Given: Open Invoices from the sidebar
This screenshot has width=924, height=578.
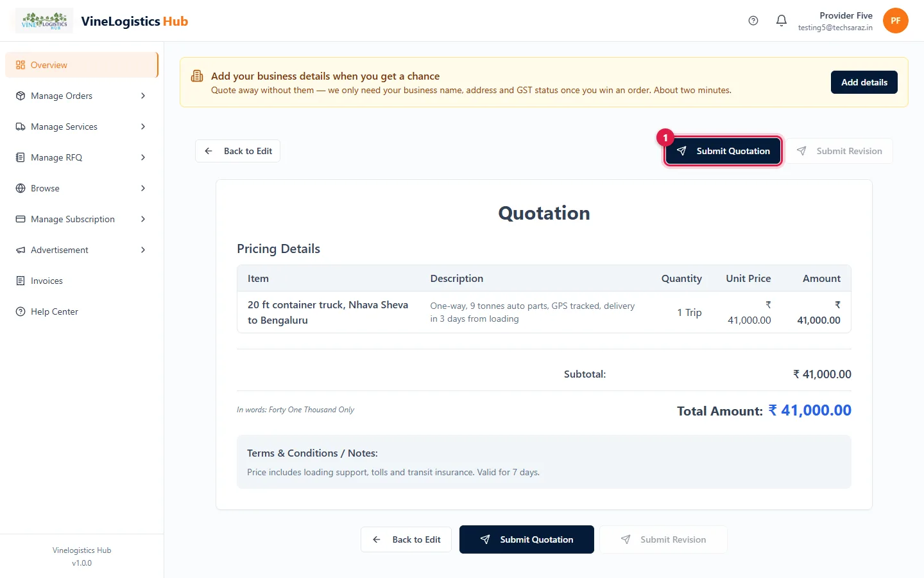Looking at the screenshot, I should [x=81, y=281].
